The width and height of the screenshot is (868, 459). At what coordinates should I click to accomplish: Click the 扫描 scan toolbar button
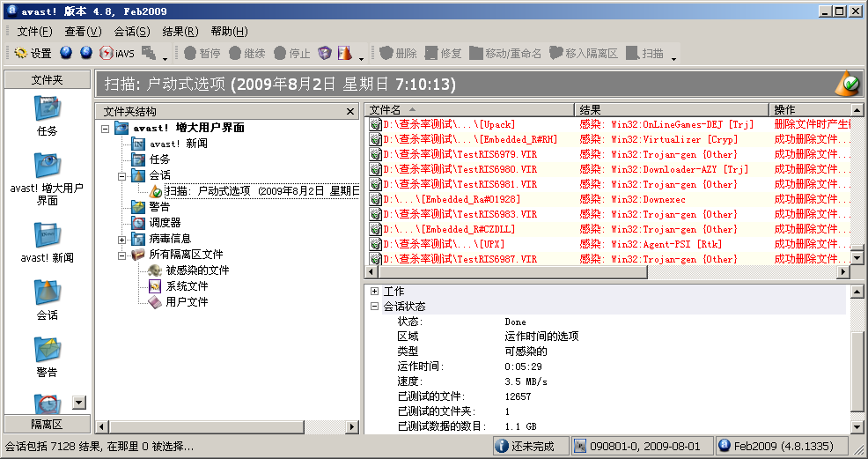click(645, 53)
